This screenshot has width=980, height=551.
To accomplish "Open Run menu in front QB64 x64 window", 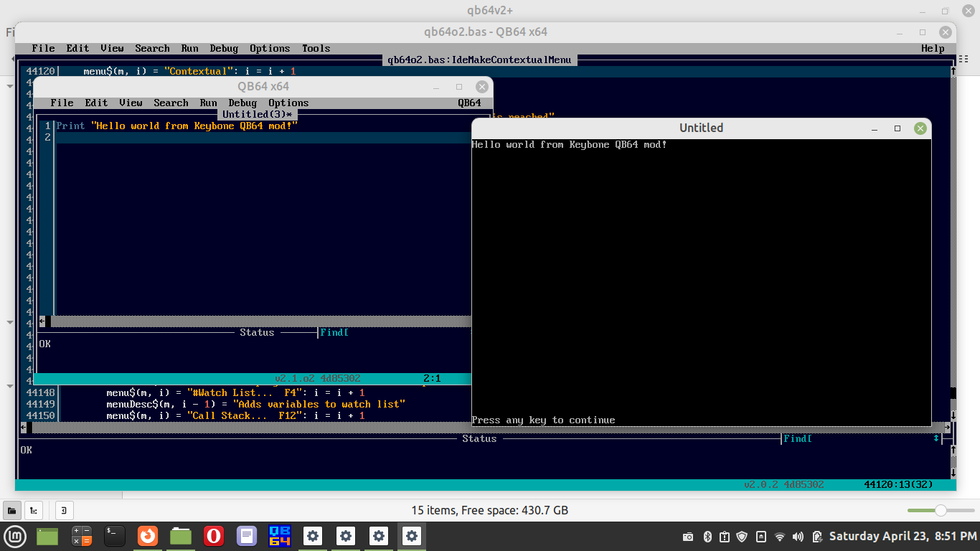I will [208, 103].
